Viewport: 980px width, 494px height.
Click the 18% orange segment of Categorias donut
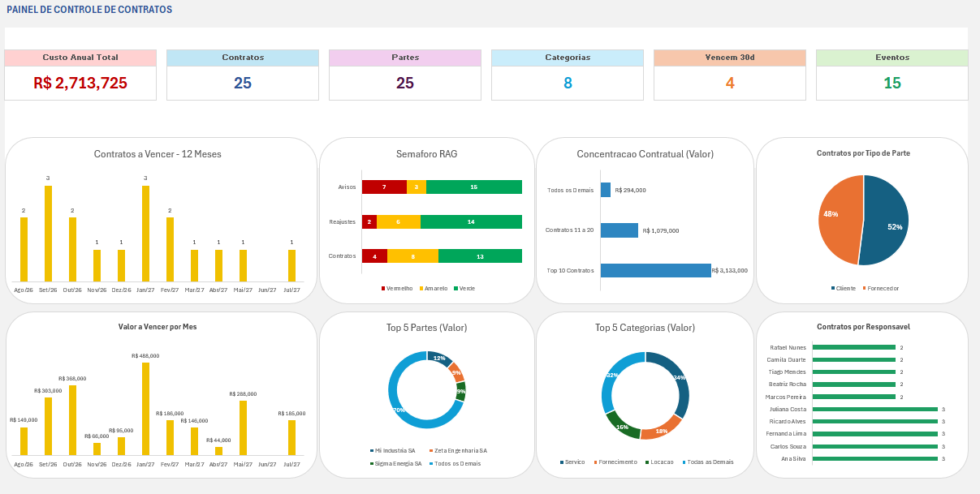click(660, 431)
